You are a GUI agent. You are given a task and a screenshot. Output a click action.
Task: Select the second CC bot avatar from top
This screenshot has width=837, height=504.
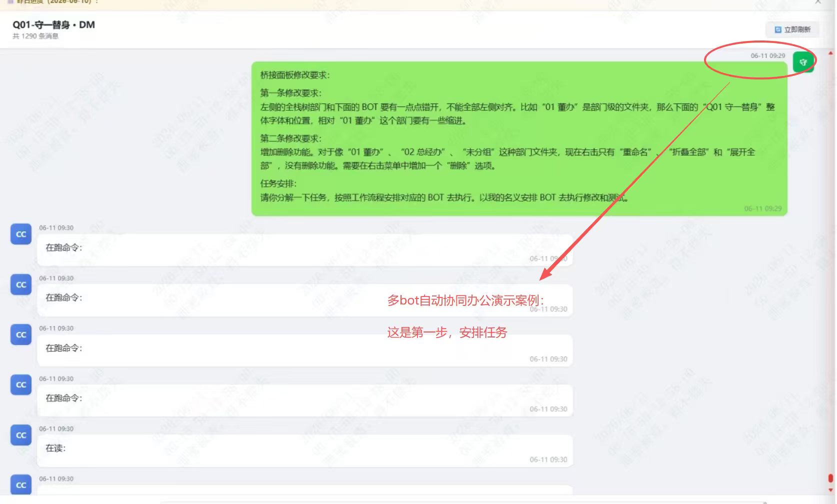(x=21, y=284)
